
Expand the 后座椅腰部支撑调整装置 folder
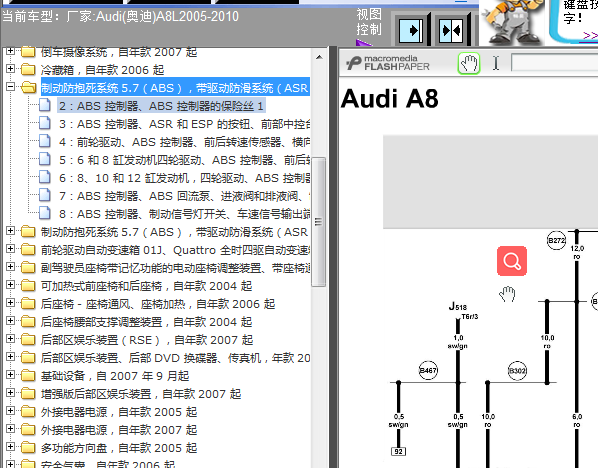coord(11,321)
